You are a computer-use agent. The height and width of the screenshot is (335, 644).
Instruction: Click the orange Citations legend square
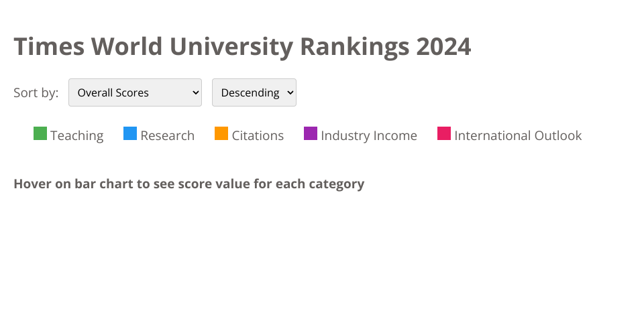point(221,133)
